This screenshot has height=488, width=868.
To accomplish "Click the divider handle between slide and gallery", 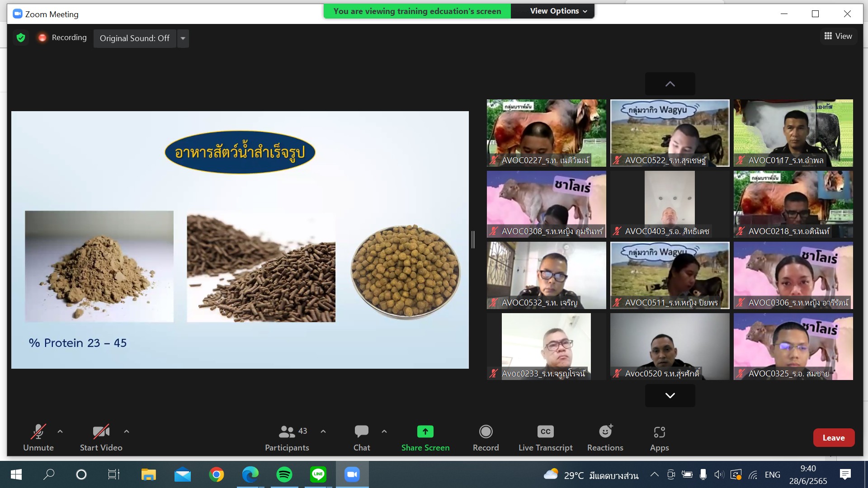I will (473, 239).
